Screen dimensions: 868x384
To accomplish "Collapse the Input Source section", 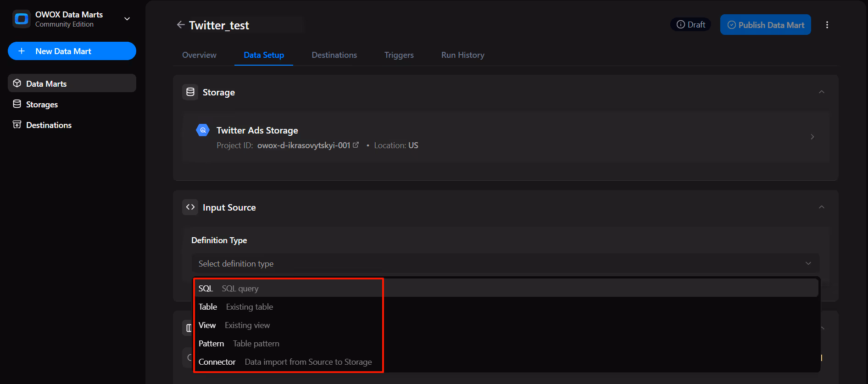I will pyautogui.click(x=822, y=207).
